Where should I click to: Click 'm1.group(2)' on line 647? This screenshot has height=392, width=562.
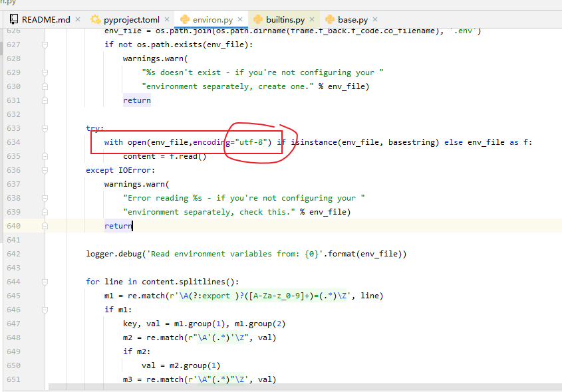(x=260, y=324)
